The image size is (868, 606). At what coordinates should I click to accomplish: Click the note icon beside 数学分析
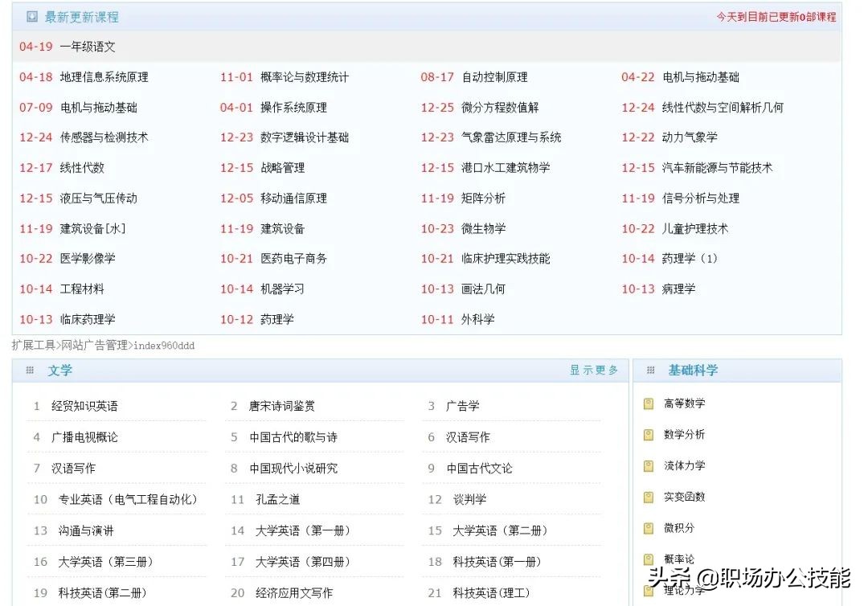click(x=649, y=434)
